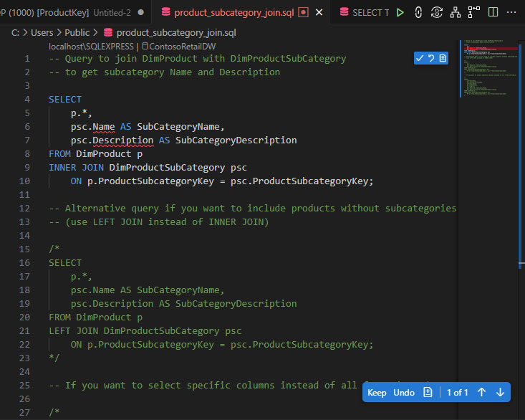Viewport: 525px width, 420px height.
Task: Click the ContosoRetailDW database link
Action: 183,46
